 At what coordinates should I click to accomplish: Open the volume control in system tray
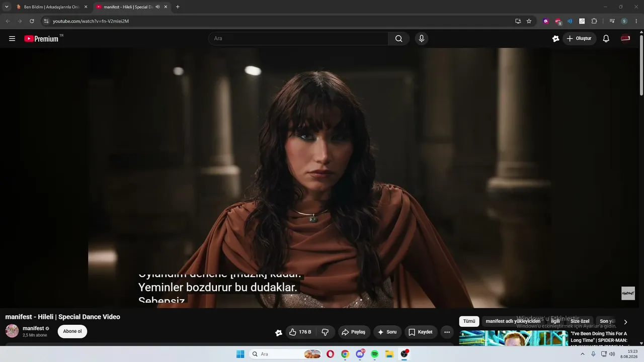point(612,354)
